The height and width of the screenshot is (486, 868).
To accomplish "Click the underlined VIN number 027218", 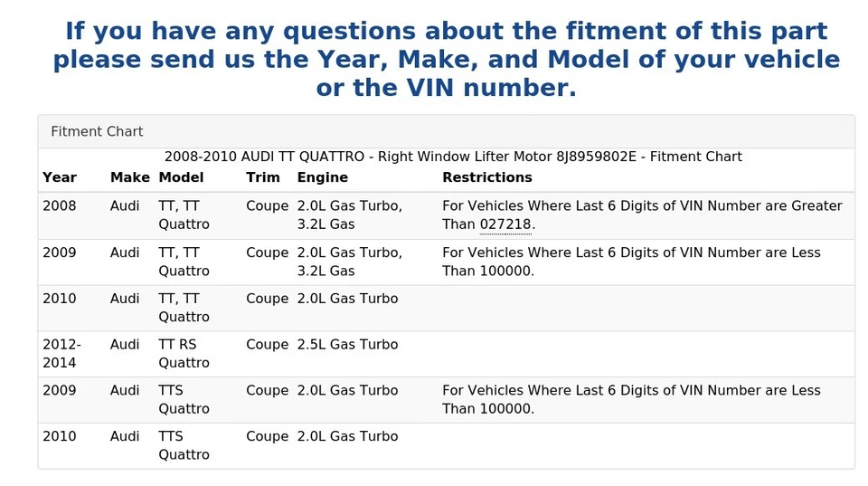I will pos(505,224).
